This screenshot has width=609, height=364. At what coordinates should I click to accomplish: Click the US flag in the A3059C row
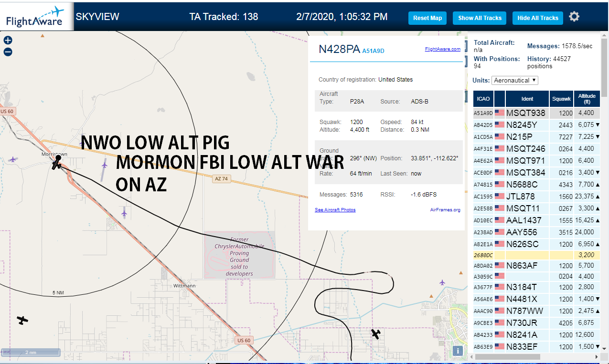point(500,275)
